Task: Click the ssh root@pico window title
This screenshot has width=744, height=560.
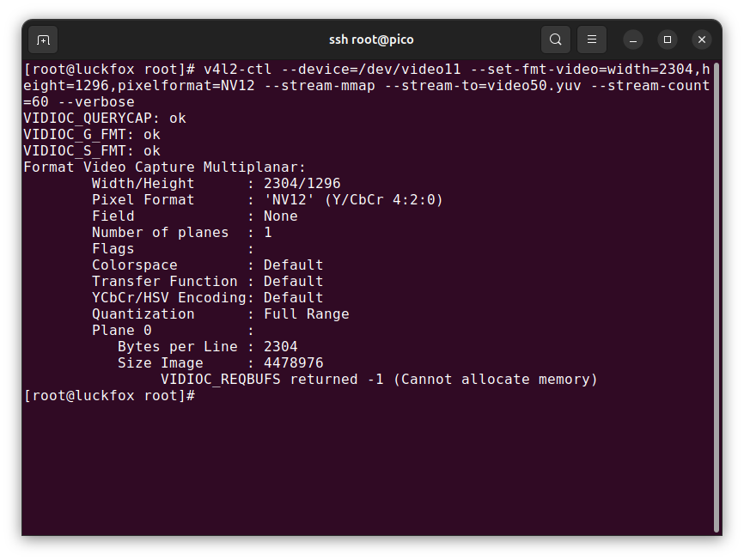Action: point(371,40)
